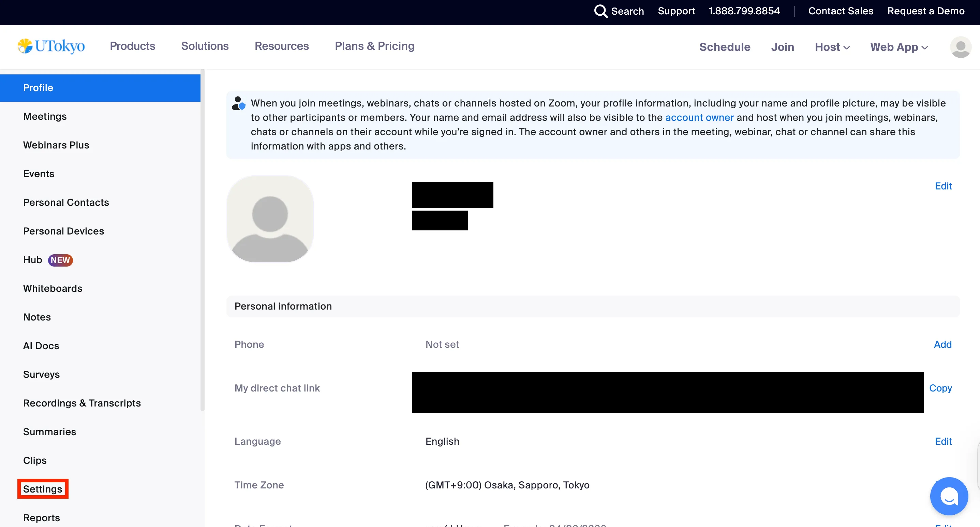Screen dimensions: 980x527
Task: Click Schedule in the header
Action: pyautogui.click(x=724, y=47)
